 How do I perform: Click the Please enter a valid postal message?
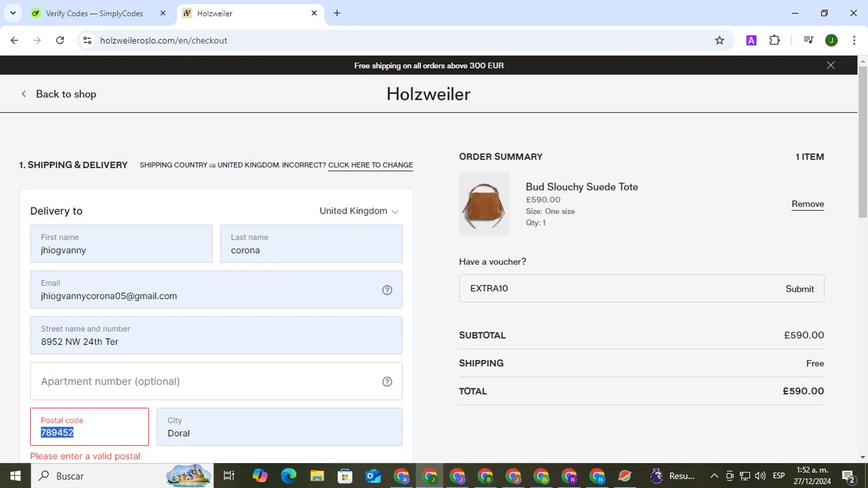85,456
